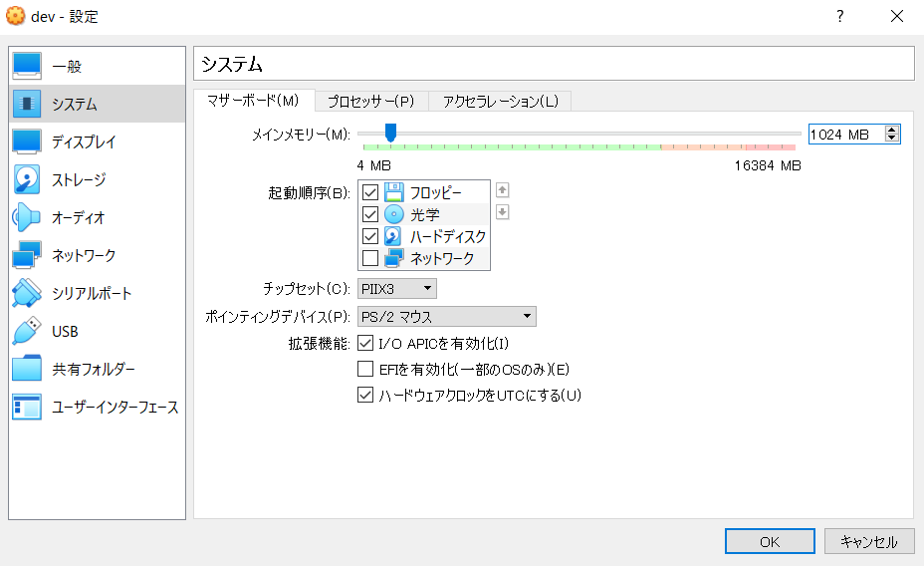The image size is (924, 566).
Task: Open the ユーザーインターフェース settings category
Action: pos(98,407)
